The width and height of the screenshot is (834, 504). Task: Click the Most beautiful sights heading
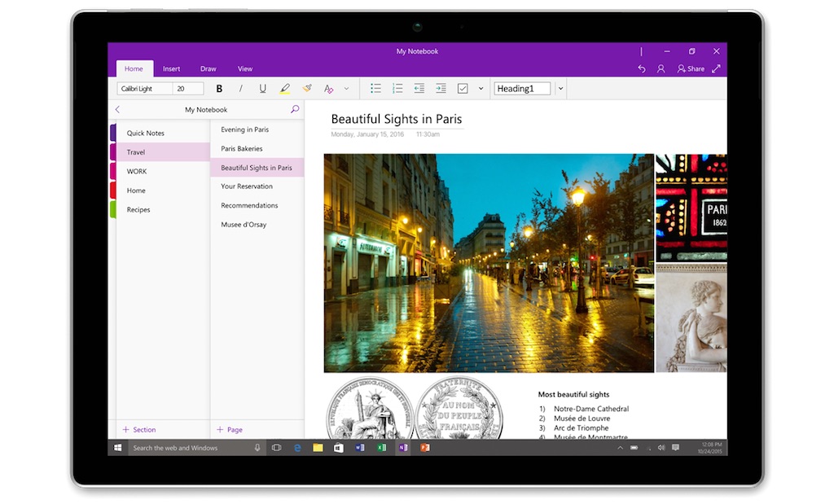pyautogui.click(x=573, y=394)
